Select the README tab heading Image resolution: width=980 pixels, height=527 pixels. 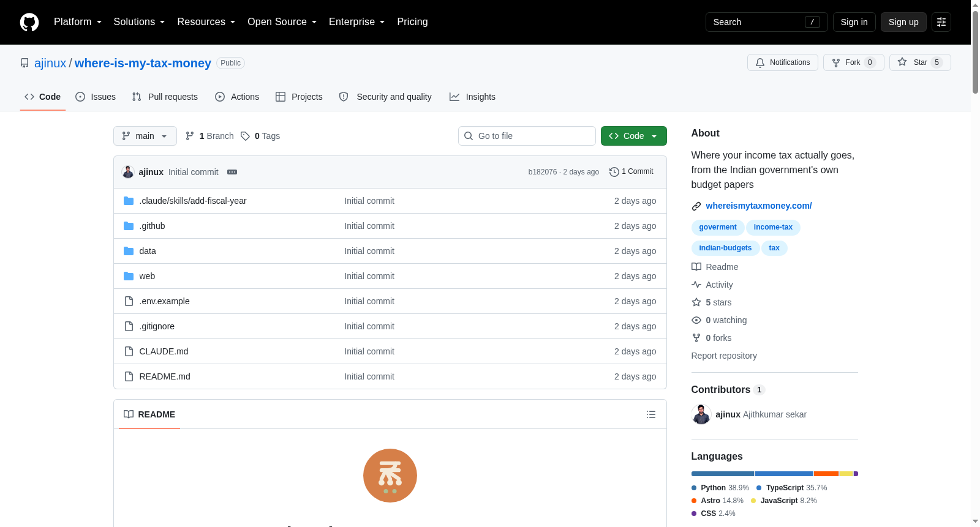pyautogui.click(x=149, y=414)
